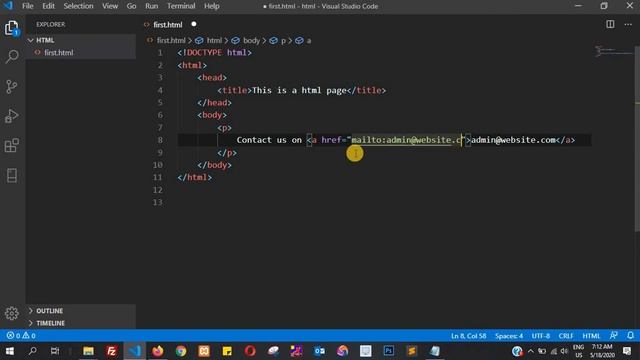Viewport: 640px width, 360px height.
Task: Open the Selection menu
Action: [78, 6]
